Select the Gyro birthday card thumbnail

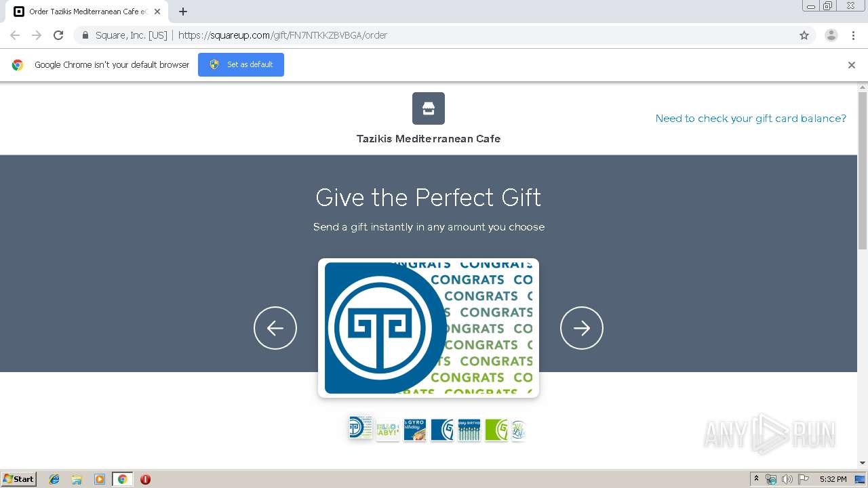tap(415, 430)
